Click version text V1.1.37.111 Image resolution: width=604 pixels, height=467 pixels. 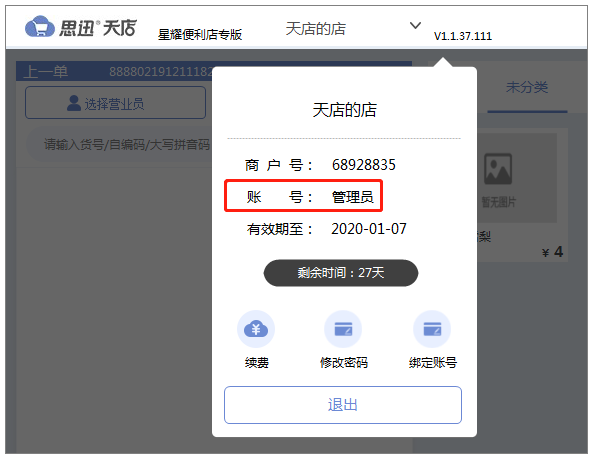pyautogui.click(x=463, y=36)
